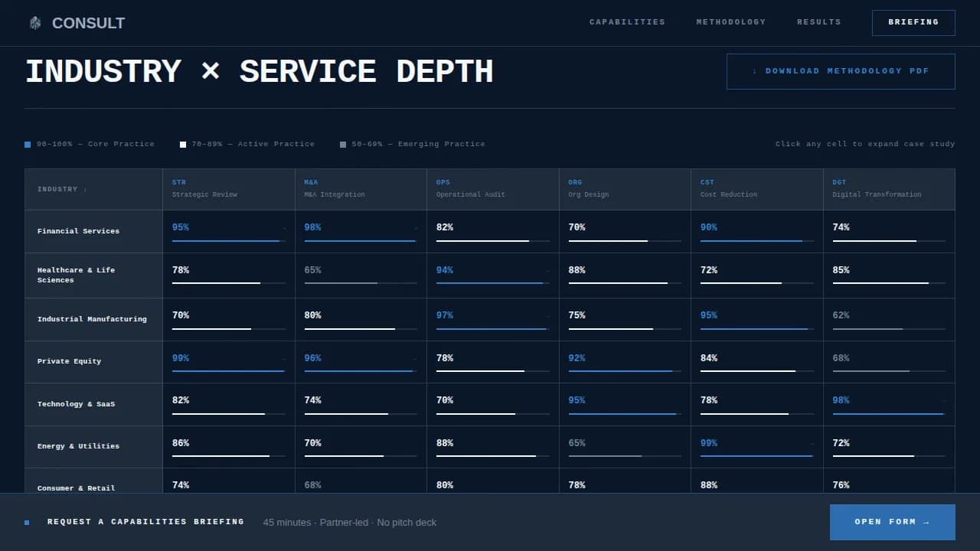Screen dimensions: 980x551
Task: Select the Energy & Utilities row label
Action: point(93,447)
